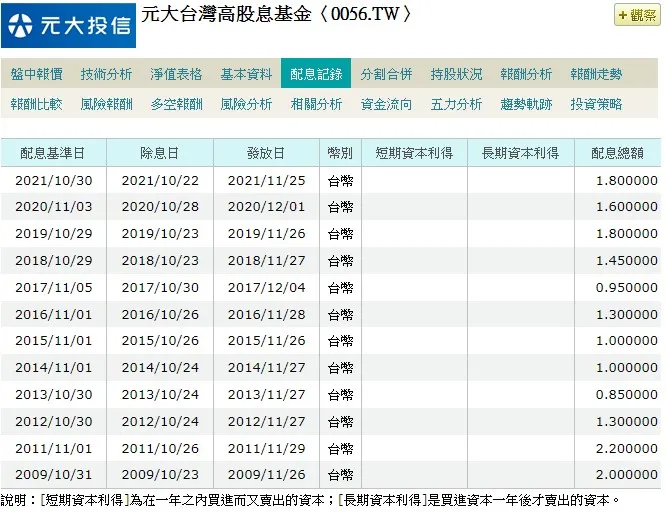
Task: Open the 風險報酬 link
Action: (106, 104)
